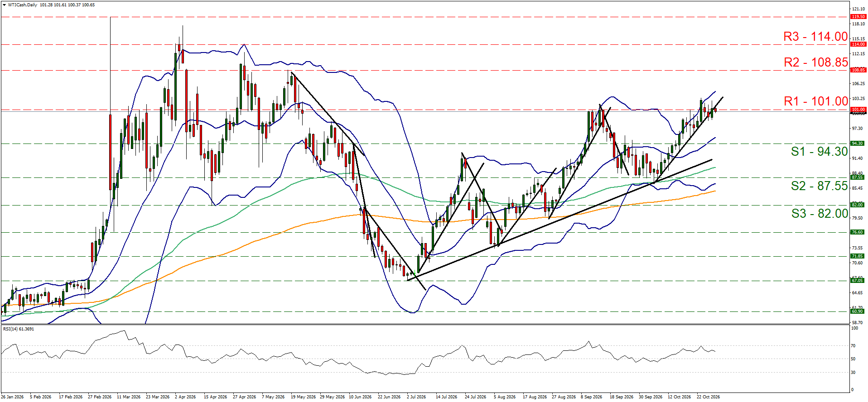Click the 17 Aug 2026 date label
The height and width of the screenshot is (402, 868).
tap(535, 397)
